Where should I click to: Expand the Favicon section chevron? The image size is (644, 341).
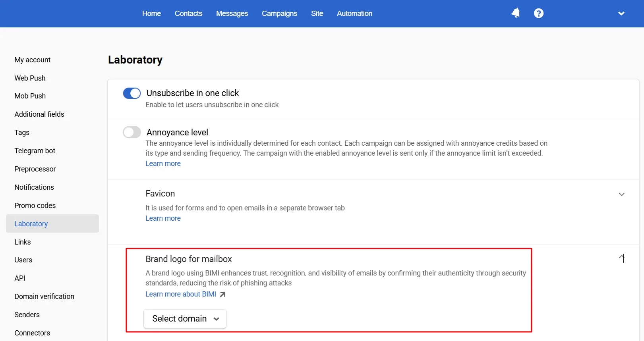pos(621,194)
